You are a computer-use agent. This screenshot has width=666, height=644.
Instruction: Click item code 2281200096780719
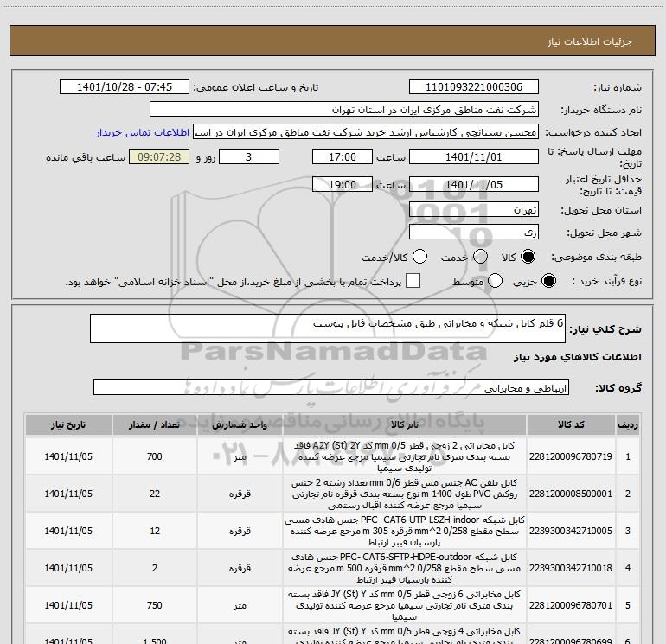571,456
